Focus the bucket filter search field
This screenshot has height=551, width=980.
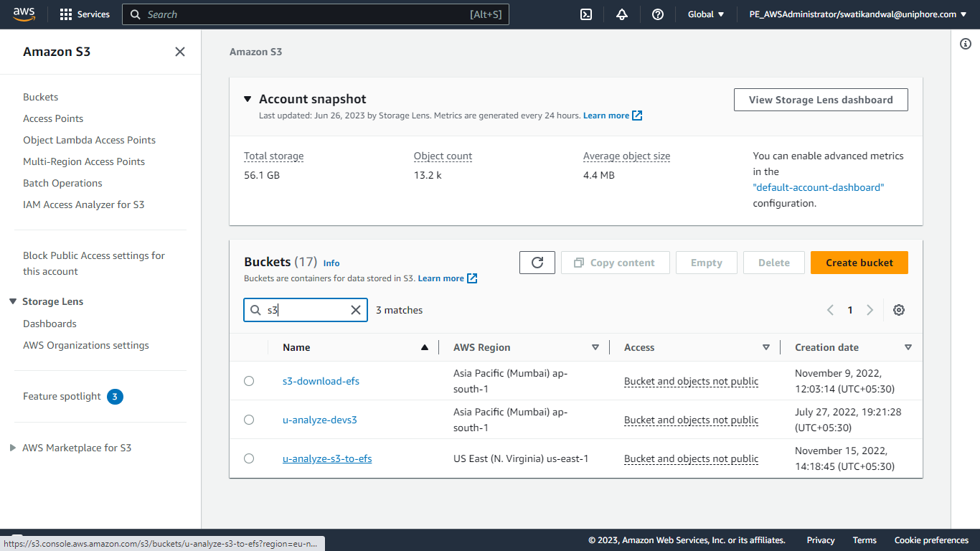(x=306, y=310)
